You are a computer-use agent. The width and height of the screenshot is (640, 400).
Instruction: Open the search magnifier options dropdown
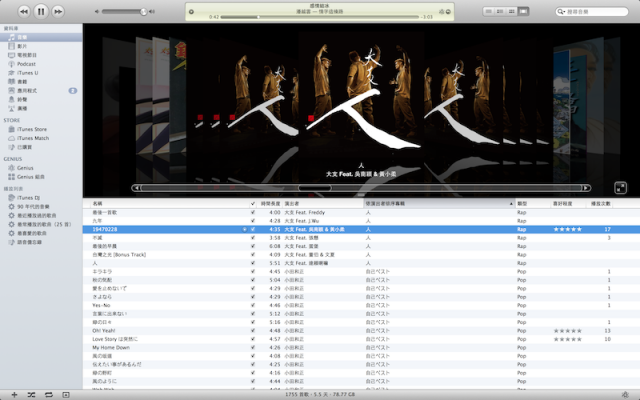pyautogui.click(x=561, y=12)
